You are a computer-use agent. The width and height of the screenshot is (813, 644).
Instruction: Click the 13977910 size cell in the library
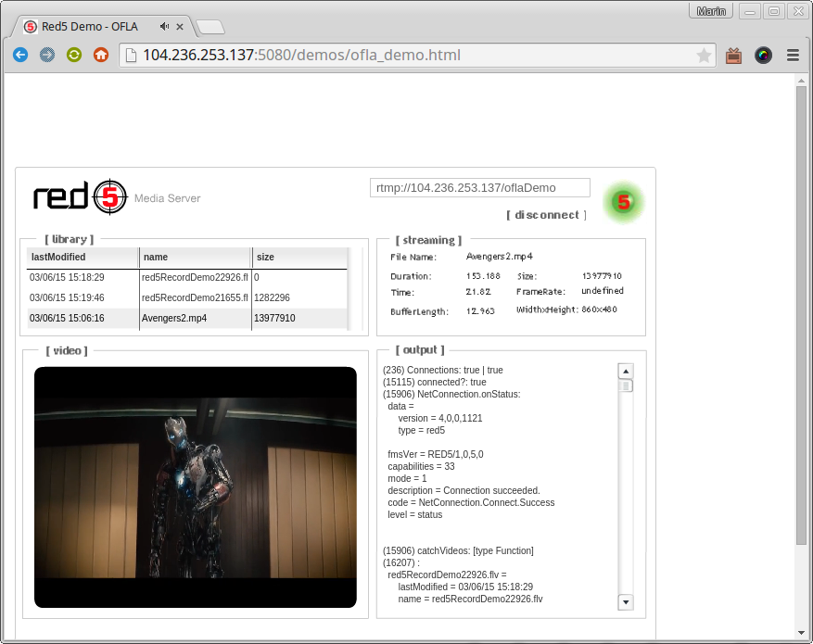[x=274, y=318]
